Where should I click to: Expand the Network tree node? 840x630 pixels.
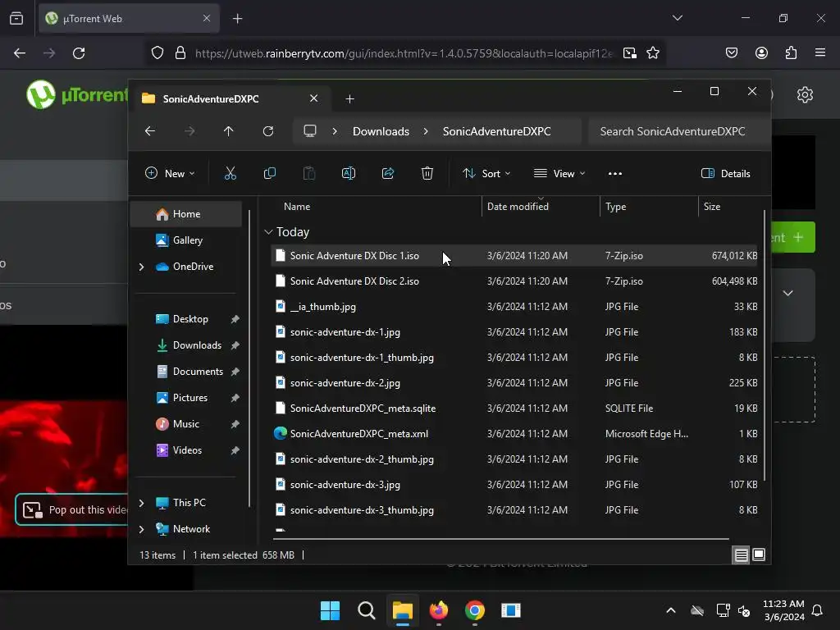point(141,529)
